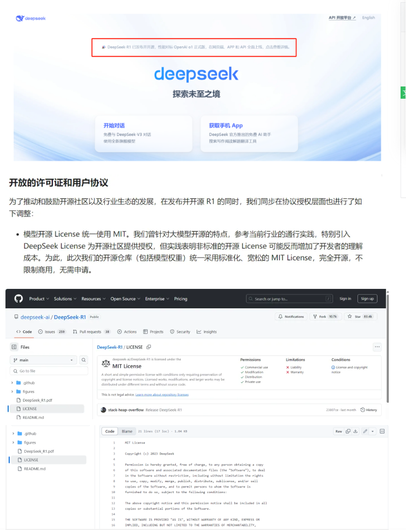406x532 pixels.
Task: Open the API 开放平台 link
Action: coord(342,18)
